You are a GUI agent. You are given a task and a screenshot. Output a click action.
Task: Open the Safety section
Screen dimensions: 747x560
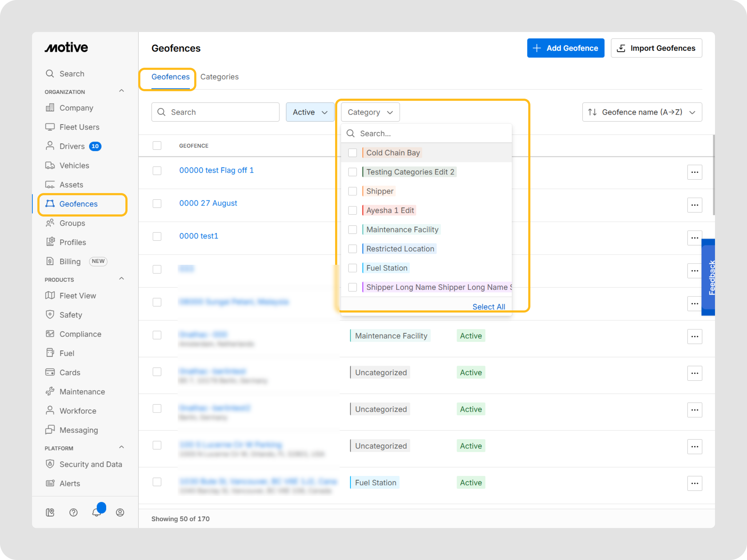coord(71,315)
